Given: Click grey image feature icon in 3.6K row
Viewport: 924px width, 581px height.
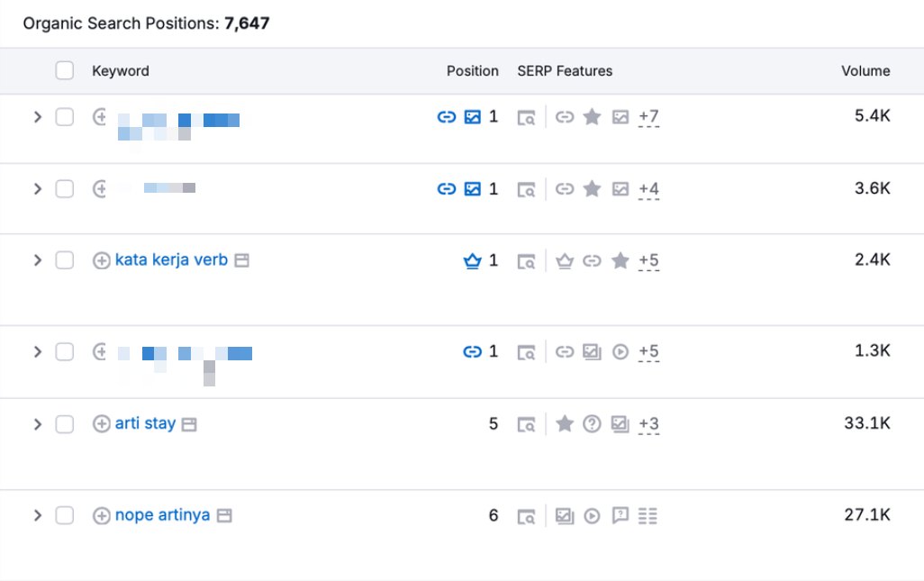Looking at the screenshot, I should pyautogui.click(x=621, y=189).
